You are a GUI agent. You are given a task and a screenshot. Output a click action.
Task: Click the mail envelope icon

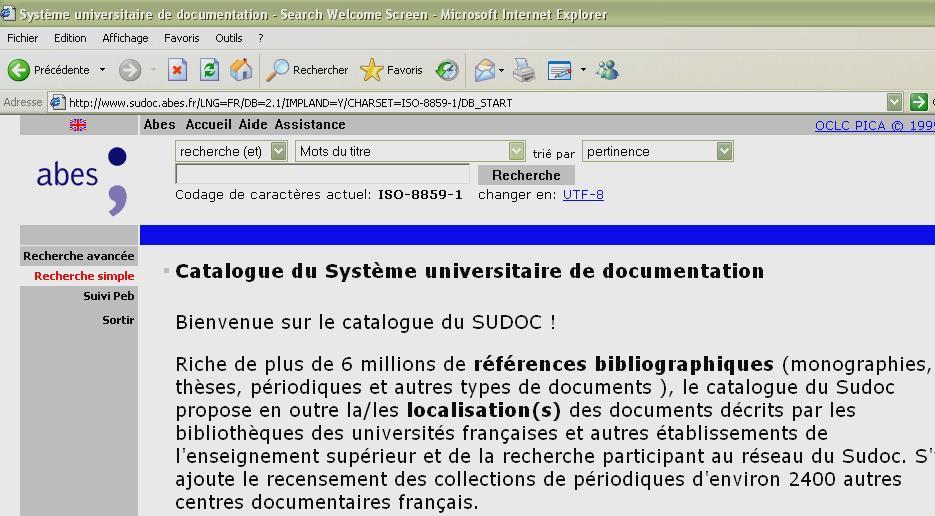[x=485, y=70]
